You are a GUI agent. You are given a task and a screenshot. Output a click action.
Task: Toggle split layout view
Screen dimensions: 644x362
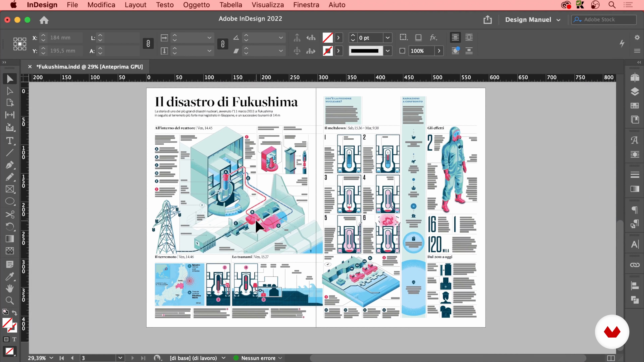(611, 358)
